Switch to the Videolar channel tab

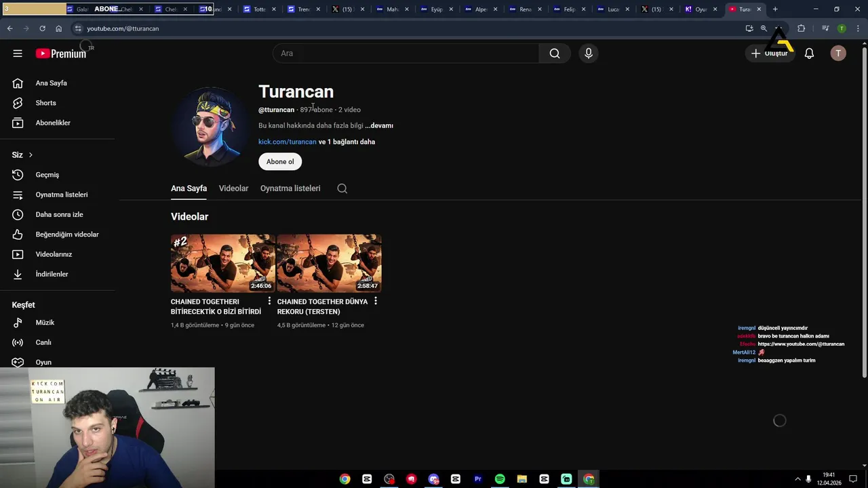233,188
